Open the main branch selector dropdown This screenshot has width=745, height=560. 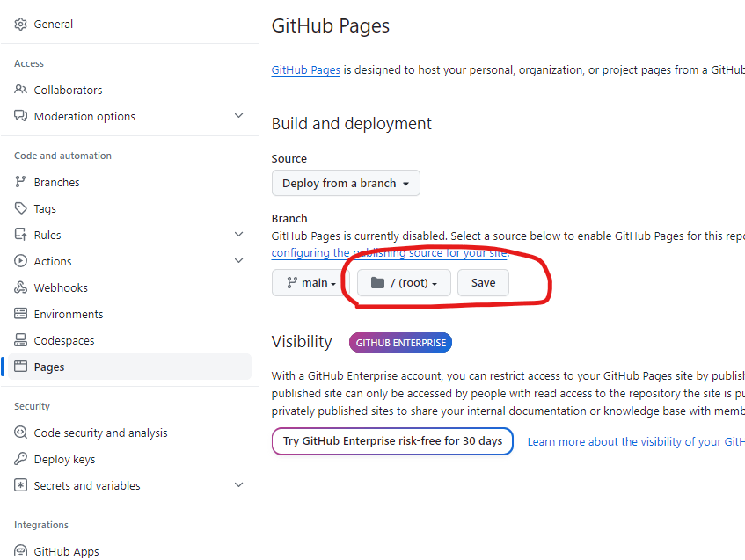310,282
